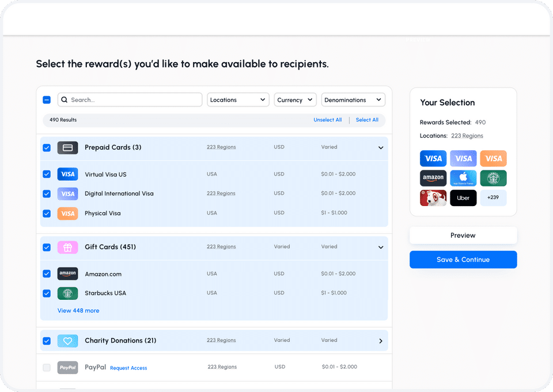553x392 pixels.
Task: Open the Currency dropdown filter
Action: point(295,100)
